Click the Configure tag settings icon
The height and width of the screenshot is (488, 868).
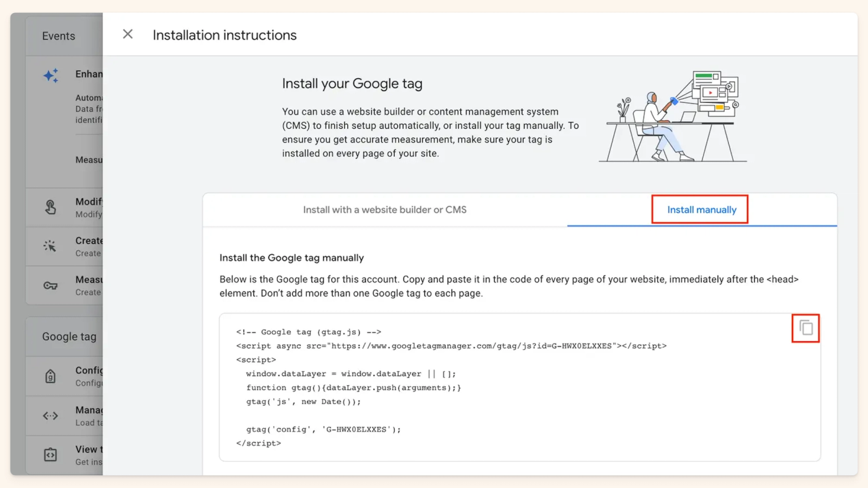point(50,376)
